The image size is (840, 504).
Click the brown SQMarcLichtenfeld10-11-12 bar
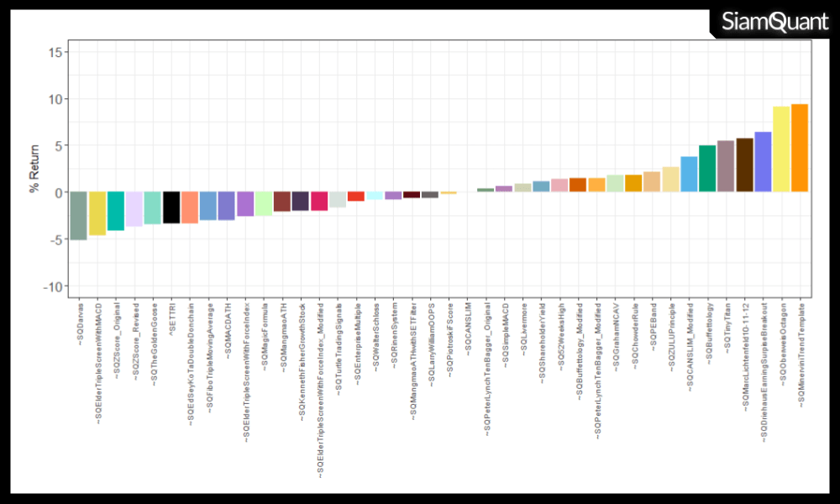tap(744, 165)
